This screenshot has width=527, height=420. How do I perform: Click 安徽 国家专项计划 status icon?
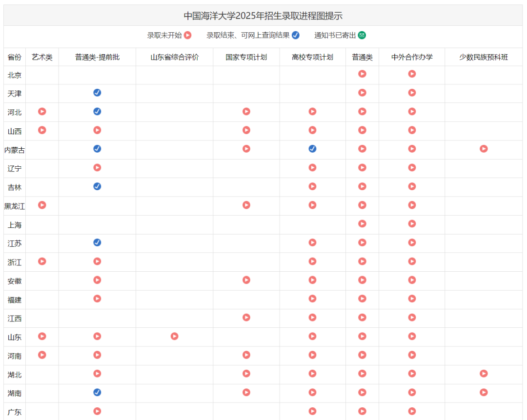point(246,280)
